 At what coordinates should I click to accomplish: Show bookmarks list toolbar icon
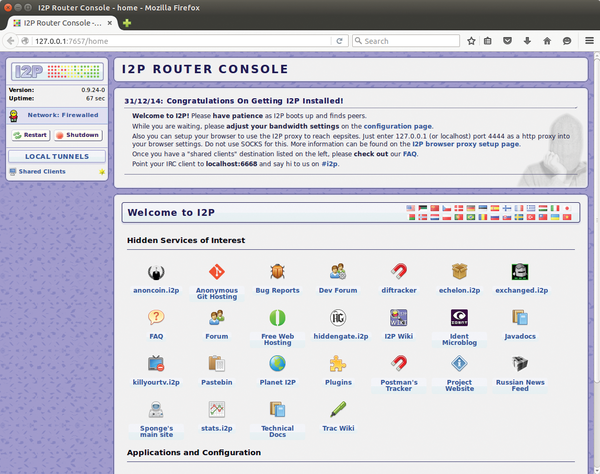[x=488, y=41]
